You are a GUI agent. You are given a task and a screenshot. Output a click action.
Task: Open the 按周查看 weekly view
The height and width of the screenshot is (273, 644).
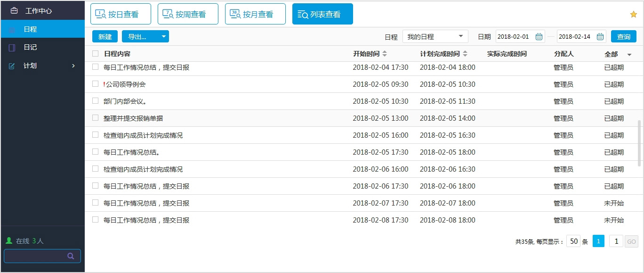coord(188,14)
